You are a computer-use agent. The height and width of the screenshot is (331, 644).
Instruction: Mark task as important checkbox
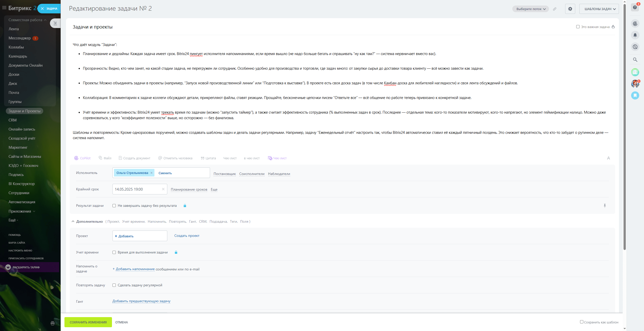(x=578, y=27)
